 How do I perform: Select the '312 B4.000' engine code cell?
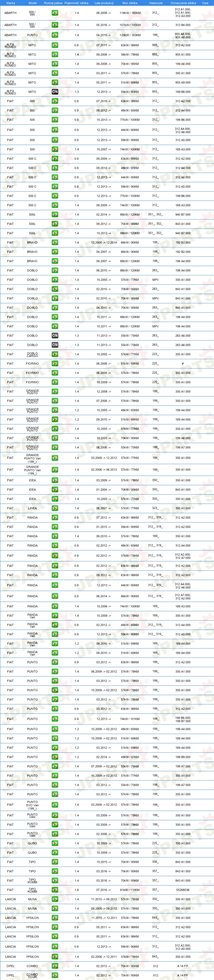pos(183,25)
